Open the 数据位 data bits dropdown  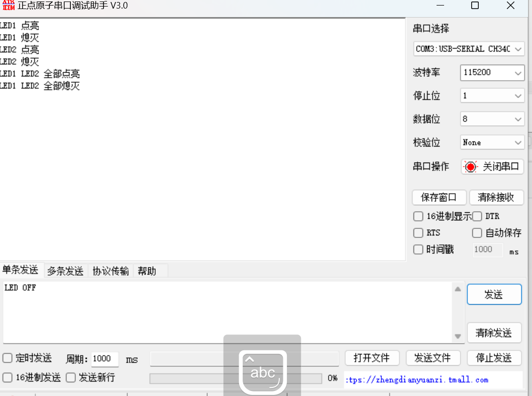coord(492,119)
